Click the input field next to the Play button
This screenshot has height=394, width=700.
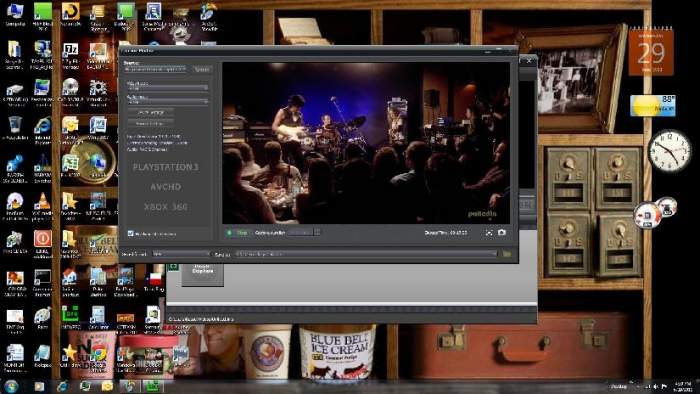click(x=300, y=232)
